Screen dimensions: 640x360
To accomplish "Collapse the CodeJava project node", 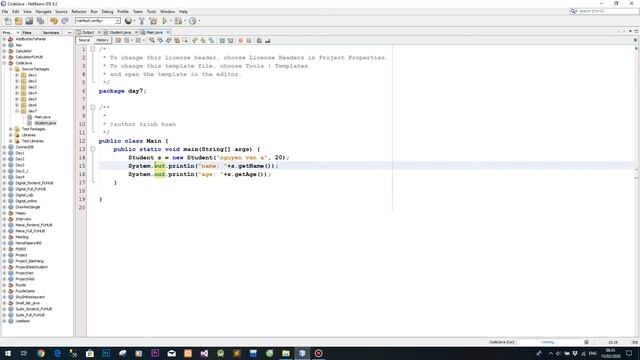I will 4,63.
